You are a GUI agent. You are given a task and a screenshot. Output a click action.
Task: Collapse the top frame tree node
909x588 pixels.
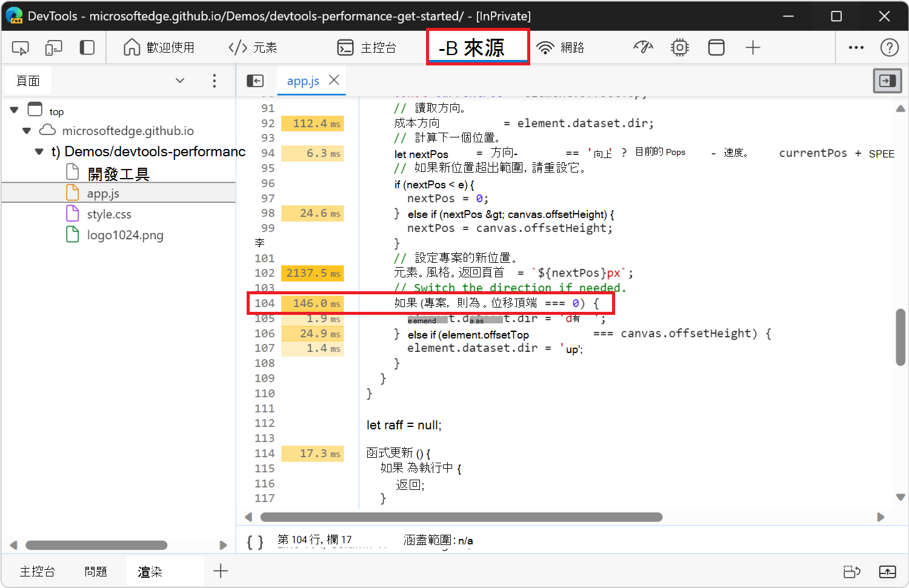coord(14,111)
